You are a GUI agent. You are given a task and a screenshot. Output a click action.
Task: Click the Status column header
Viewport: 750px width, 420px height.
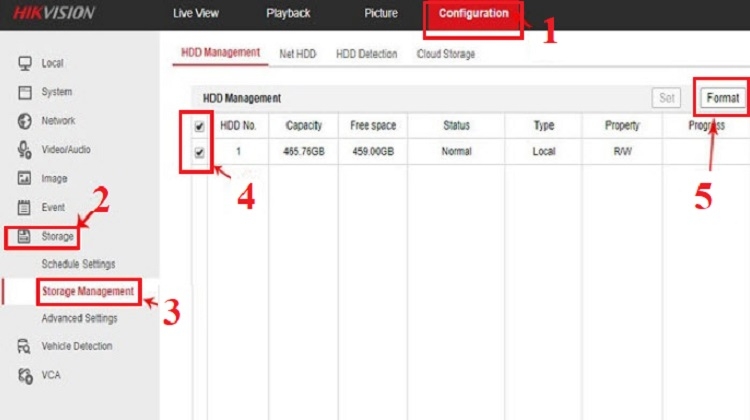[x=456, y=126]
